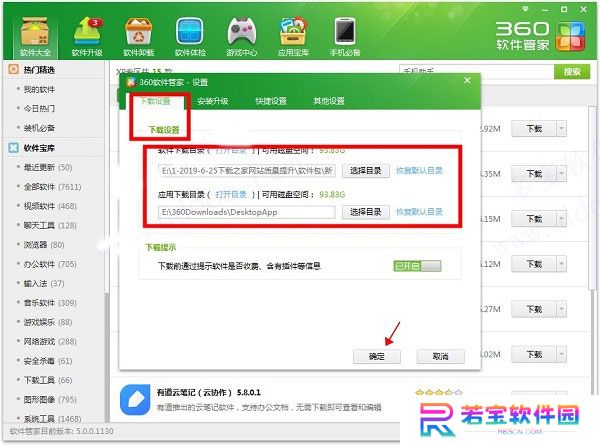
Task: Click the green 搜索 button
Action: point(572,72)
